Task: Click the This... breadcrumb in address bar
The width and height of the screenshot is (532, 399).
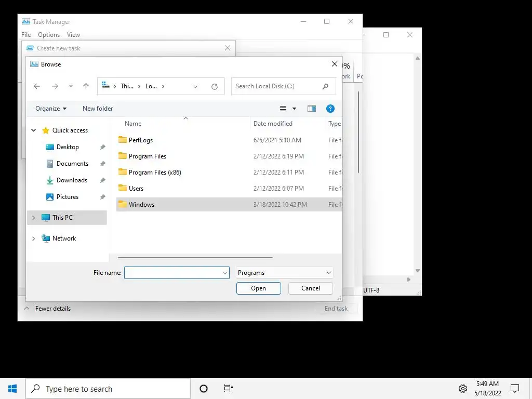Action: pos(127,86)
